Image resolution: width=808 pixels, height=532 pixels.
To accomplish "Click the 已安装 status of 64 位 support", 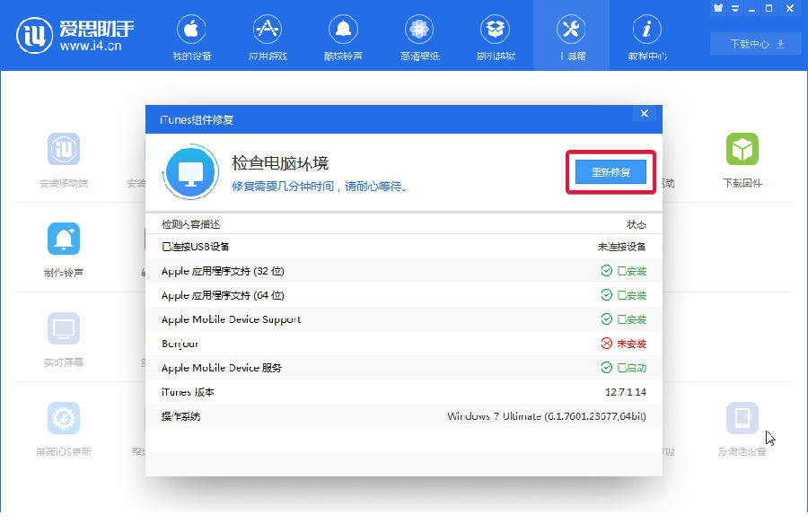I will tap(624, 295).
